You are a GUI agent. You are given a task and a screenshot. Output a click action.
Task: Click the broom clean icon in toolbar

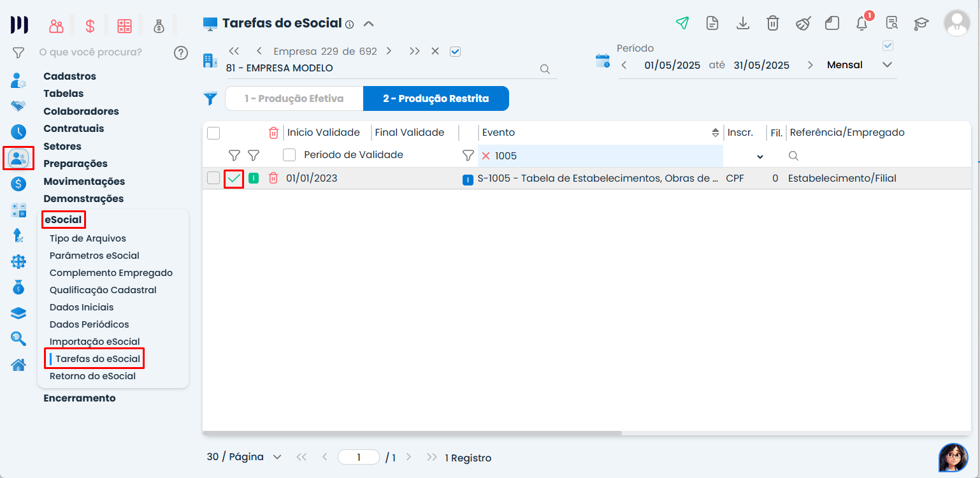(803, 24)
